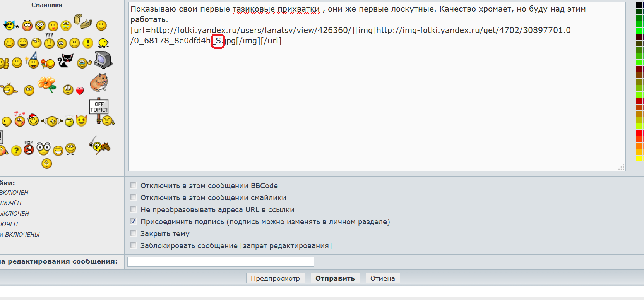Grab the message box resize handle

click(622, 167)
